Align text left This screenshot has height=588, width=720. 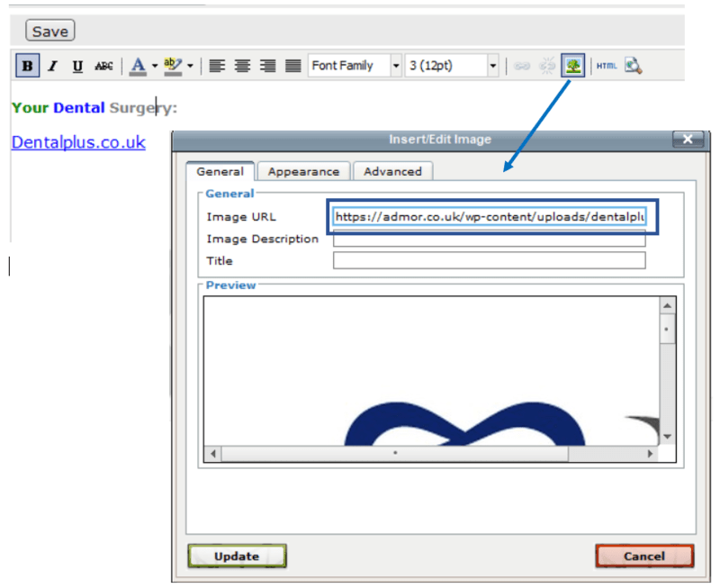coord(217,66)
